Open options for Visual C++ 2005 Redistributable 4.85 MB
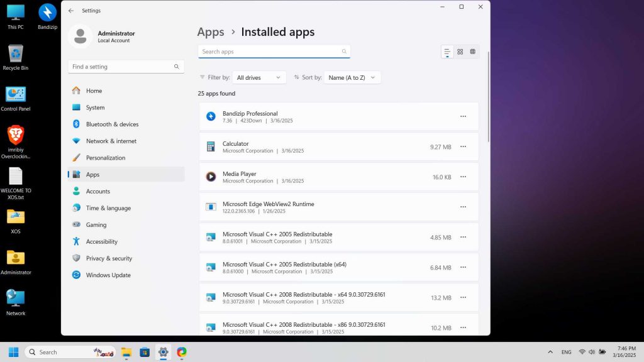Screen dimensions: 644x362 [463, 237]
